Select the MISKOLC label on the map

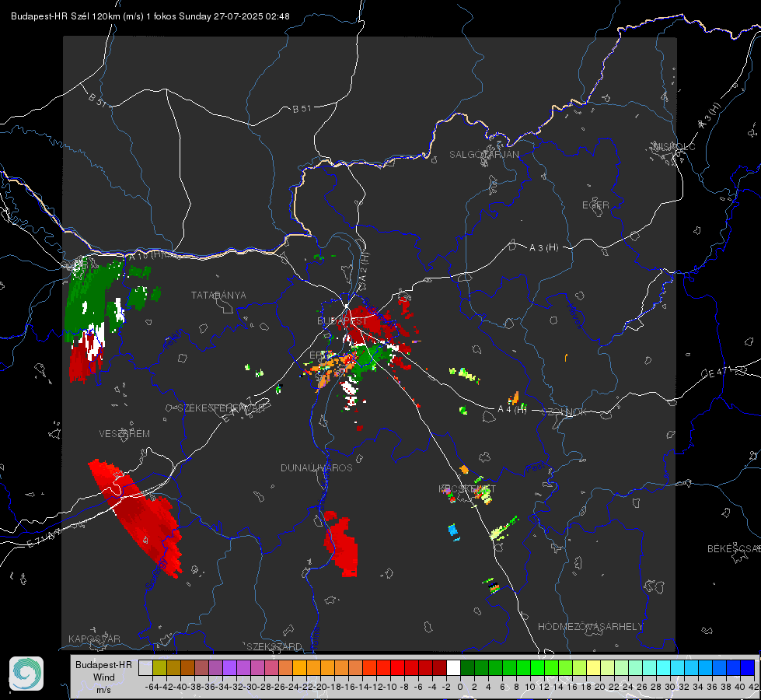(x=674, y=146)
